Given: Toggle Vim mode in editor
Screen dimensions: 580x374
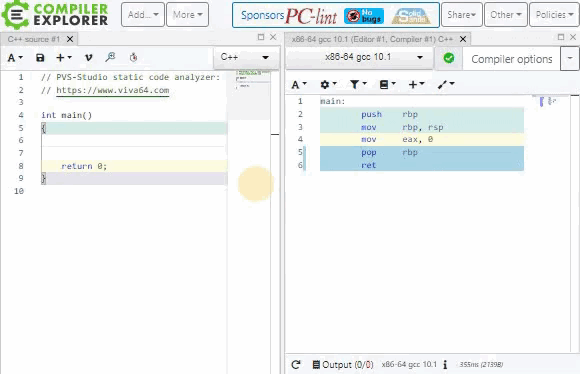Looking at the screenshot, I should pos(88,58).
